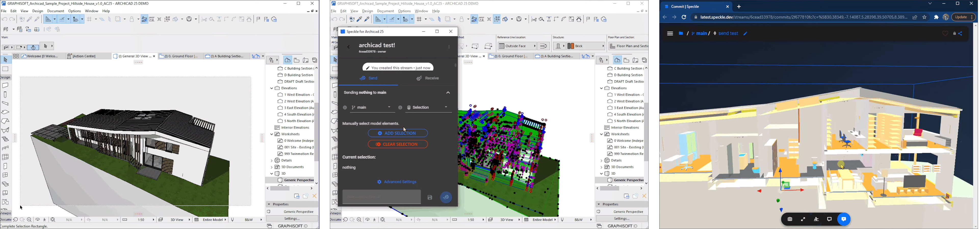
Task: Open Layout Book in right Archicad navigator
Action: [635, 60]
